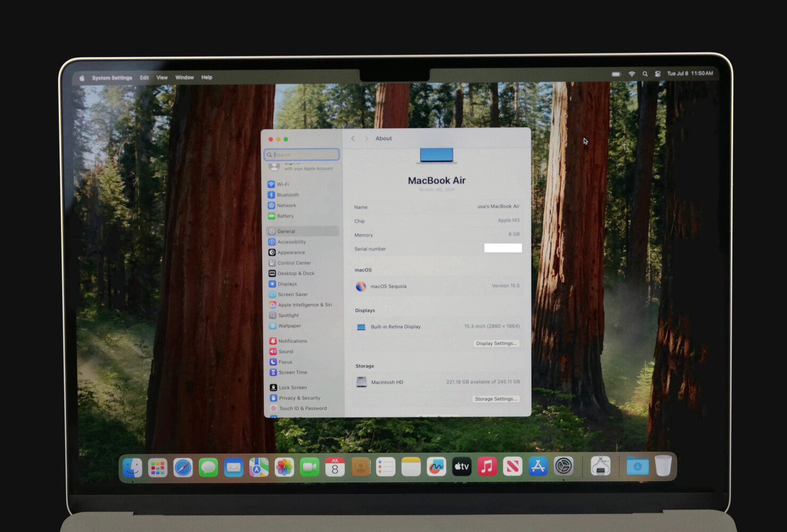The height and width of the screenshot is (532, 787).
Task: Click the Wi-Fi icon in menu bar
Action: point(632,74)
